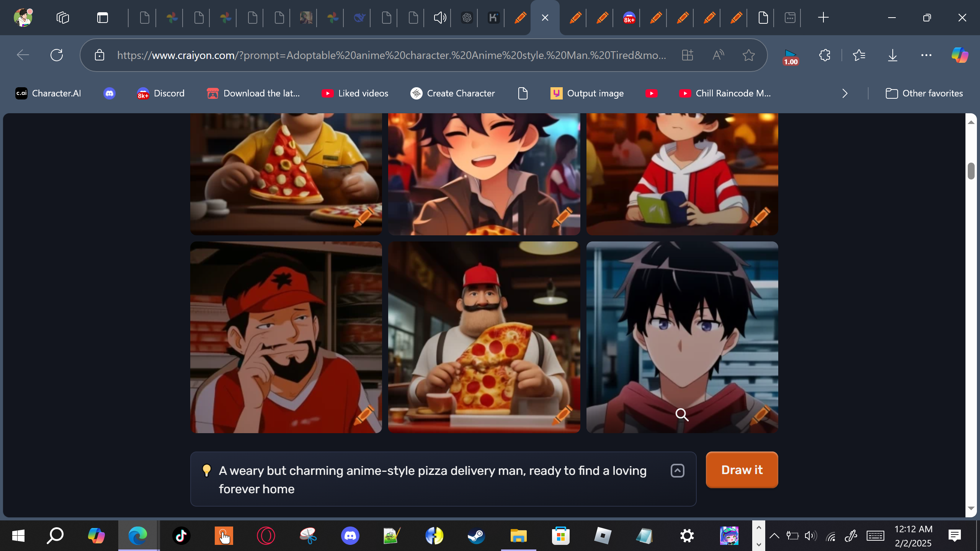Click the pizza delivery prompt text field
Image resolution: width=980 pixels, height=551 pixels.
pos(433,479)
